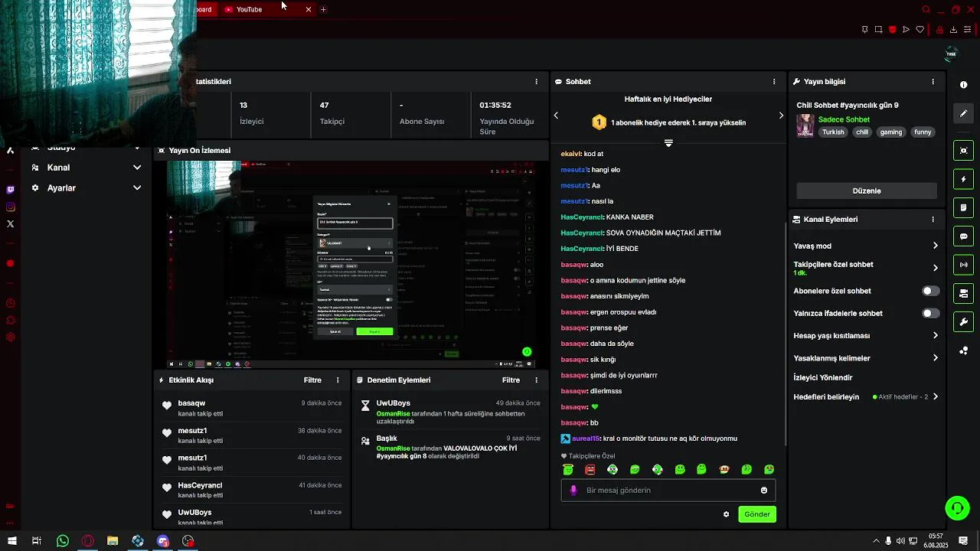
Task: Open Hesap yaşı kısıtlaması arrow
Action: pos(935,335)
